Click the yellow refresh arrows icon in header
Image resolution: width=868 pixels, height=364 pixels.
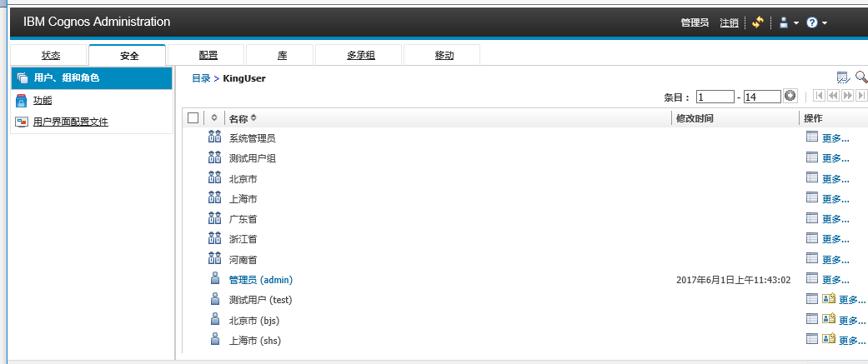click(x=758, y=22)
